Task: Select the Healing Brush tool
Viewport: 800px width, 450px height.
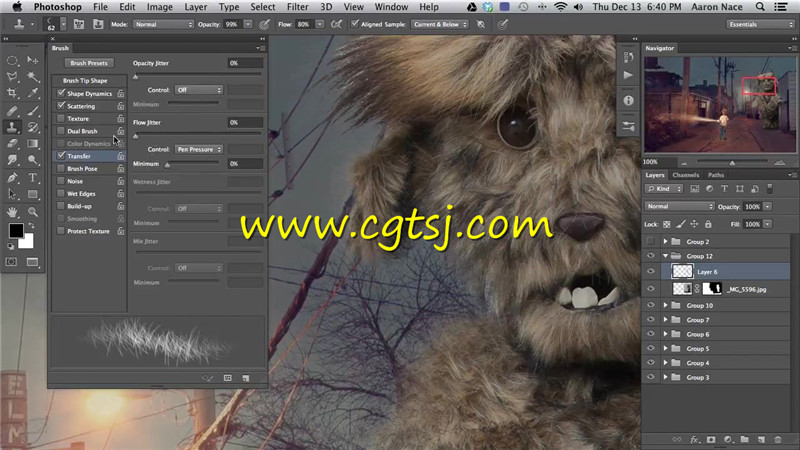Action: click(12, 110)
